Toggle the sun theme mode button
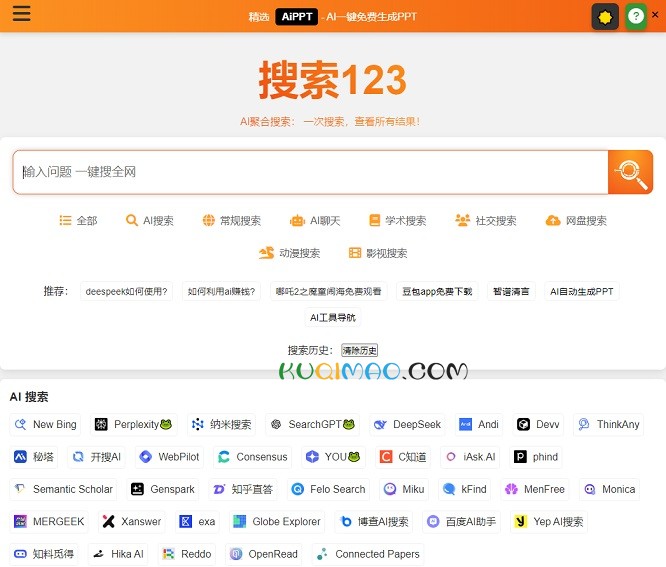Viewport: 666px width, 567px height. click(x=605, y=17)
